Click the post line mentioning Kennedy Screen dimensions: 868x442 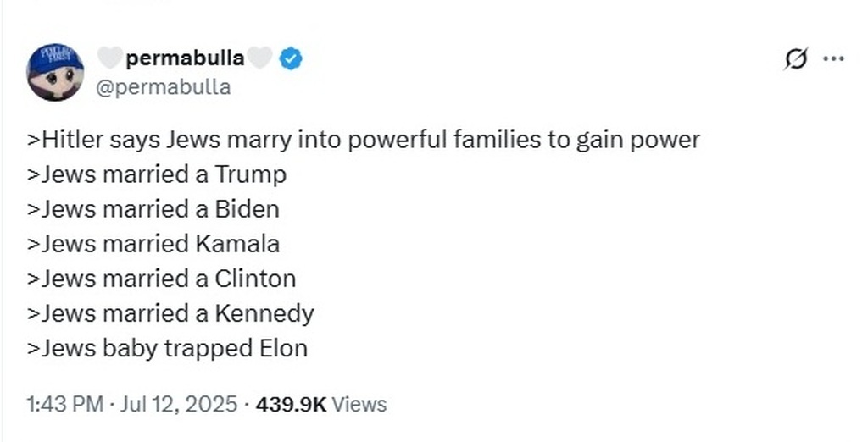click(170, 313)
